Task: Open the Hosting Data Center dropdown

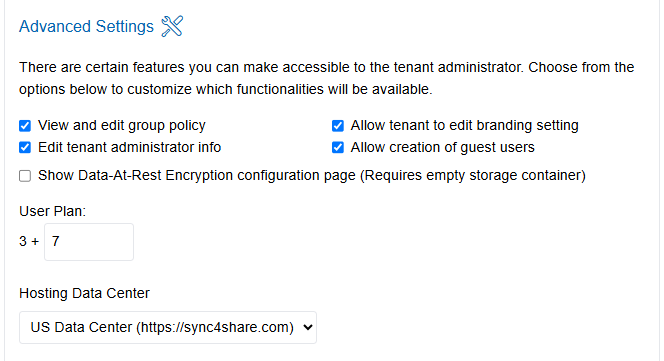Action: coord(168,328)
